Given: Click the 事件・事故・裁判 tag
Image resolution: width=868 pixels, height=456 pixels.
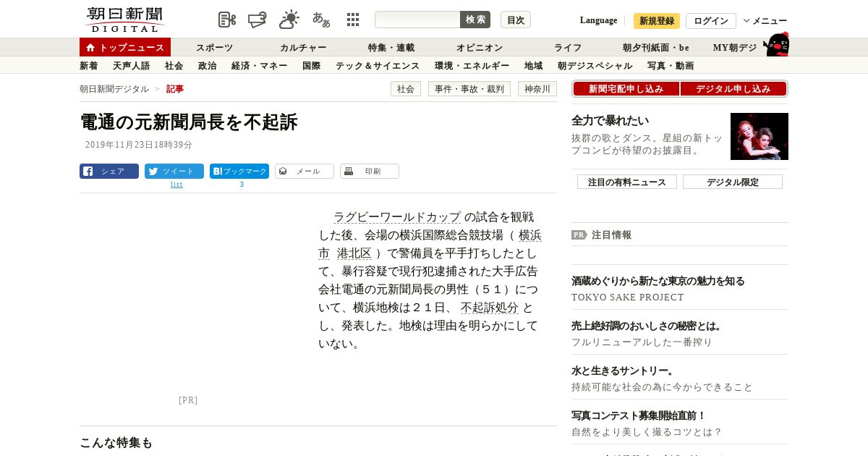Looking at the screenshot, I should (x=469, y=89).
